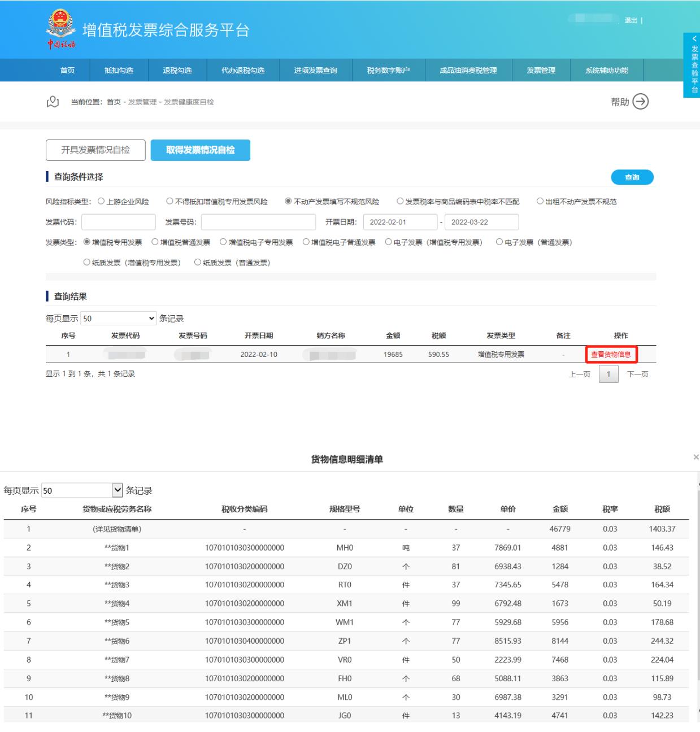The image size is (700, 732).
Task: Go to 下一页 in pagination
Action: [x=637, y=374]
